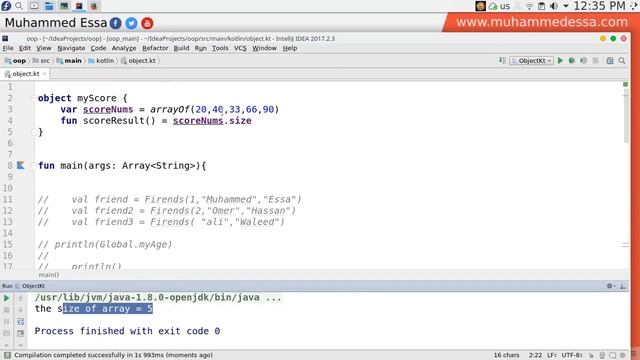Viewport: 640px width, 360px height.
Task: Open Search Everywhere magnifier in toolbar
Action: pos(622,60)
